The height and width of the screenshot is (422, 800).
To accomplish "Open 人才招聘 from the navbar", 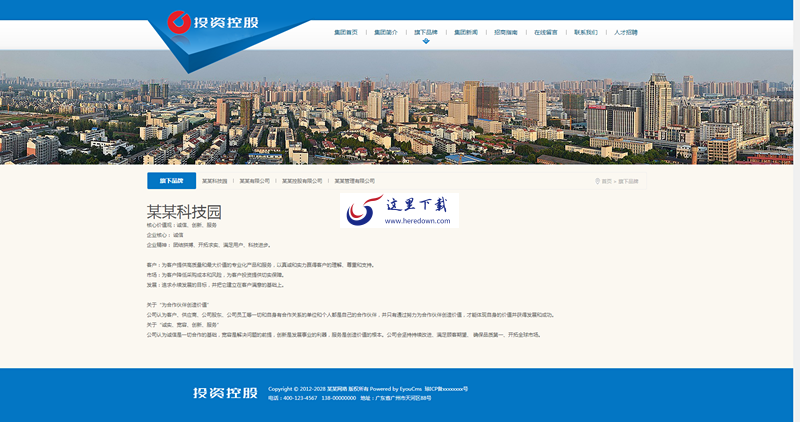I will tap(626, 32).
